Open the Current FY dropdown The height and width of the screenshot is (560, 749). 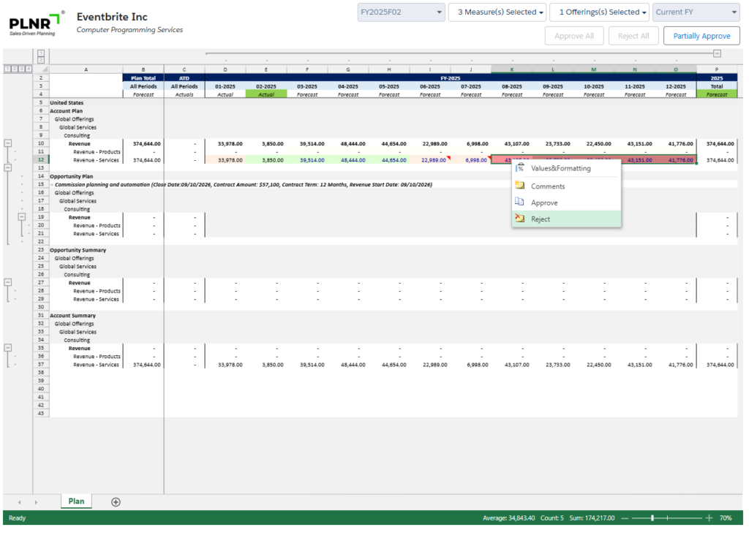[696, 12]
